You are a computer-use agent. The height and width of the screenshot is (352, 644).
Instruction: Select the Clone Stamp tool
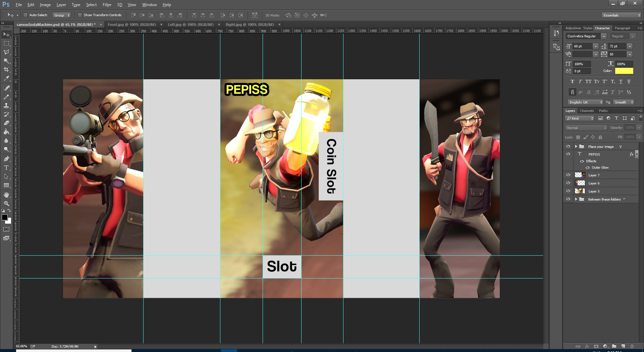pos(6,105)
